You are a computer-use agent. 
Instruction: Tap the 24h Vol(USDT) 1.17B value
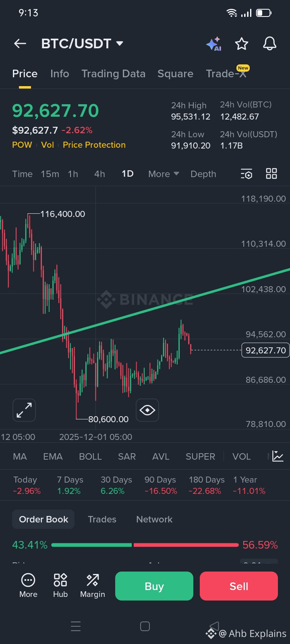231,146
